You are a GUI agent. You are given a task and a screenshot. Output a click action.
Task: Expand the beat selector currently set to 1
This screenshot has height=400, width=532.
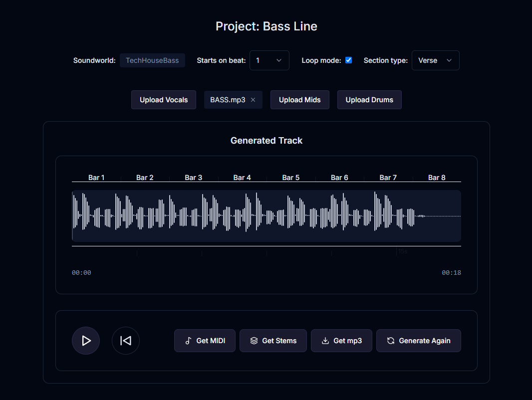pos(269,60)
